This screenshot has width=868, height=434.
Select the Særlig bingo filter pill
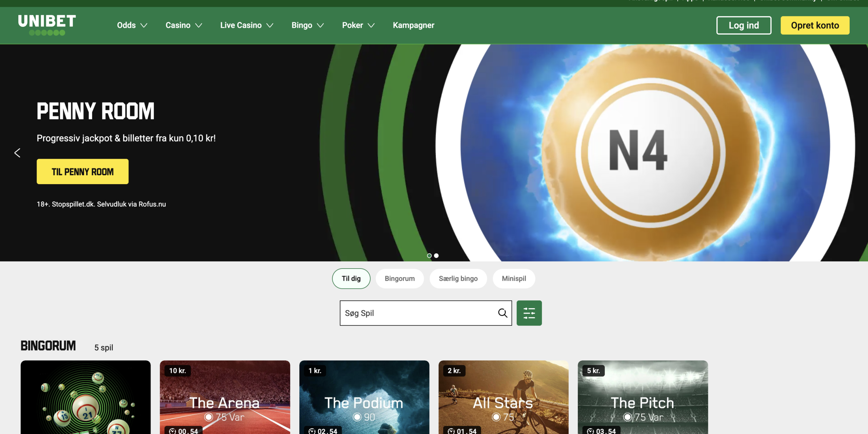[458, 278]
